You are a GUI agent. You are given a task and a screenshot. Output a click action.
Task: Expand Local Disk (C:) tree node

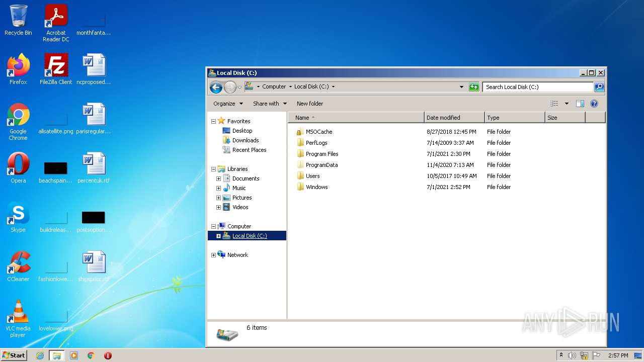[218, 236]
